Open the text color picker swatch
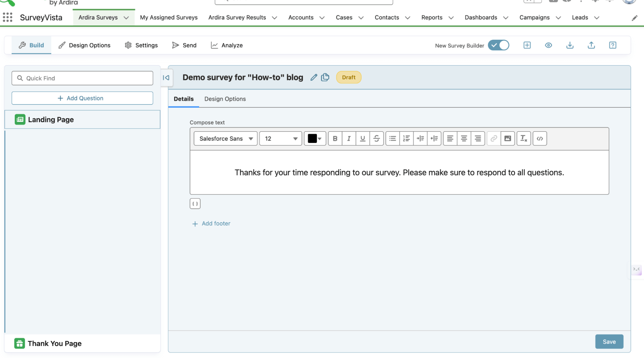644x358 pixels. pyautogui.click(x=315, y=138)
